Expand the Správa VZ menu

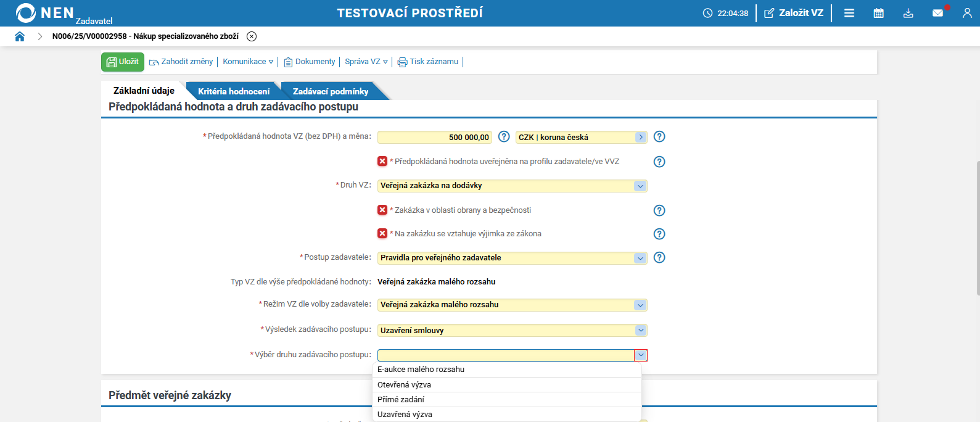366,62
